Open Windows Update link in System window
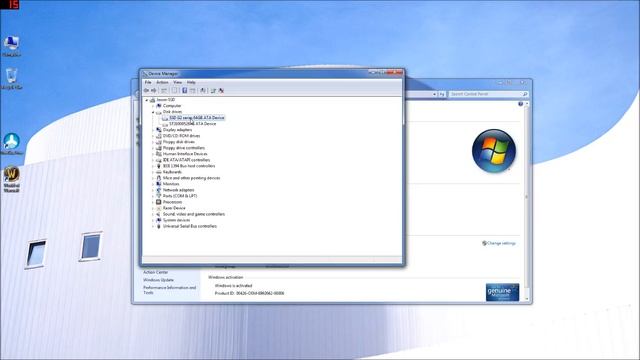The image size is (640, 360). (158, 280)
